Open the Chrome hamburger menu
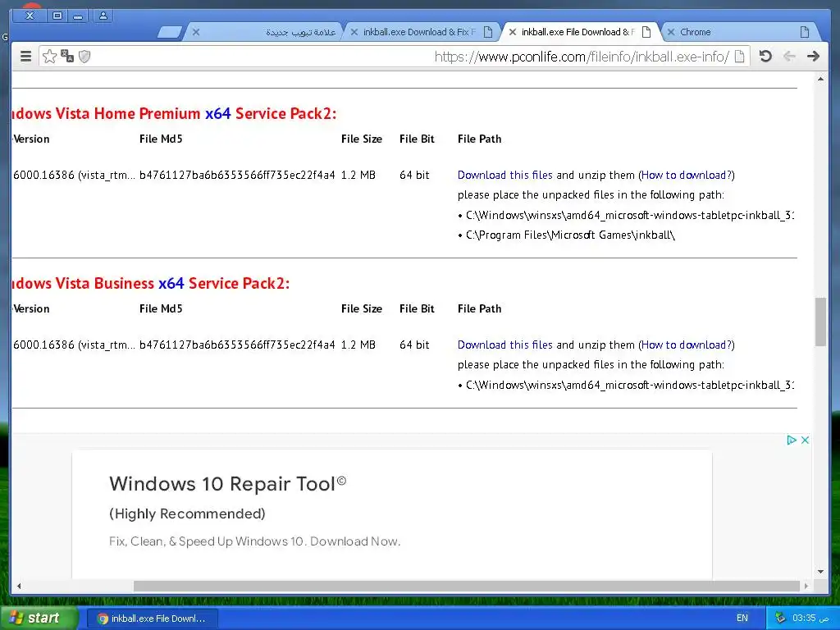840x630 pixels. [x=25, y=57]
